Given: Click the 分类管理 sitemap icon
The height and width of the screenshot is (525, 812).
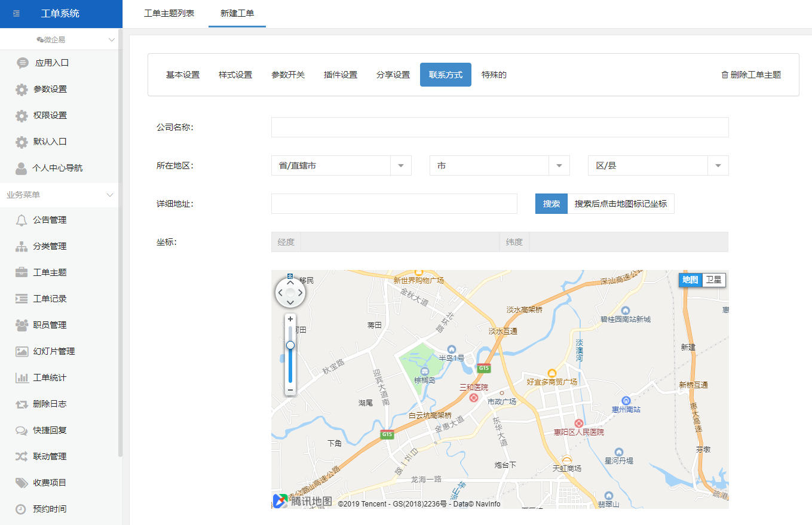Looking at the screenshot, I should point(22,246).
